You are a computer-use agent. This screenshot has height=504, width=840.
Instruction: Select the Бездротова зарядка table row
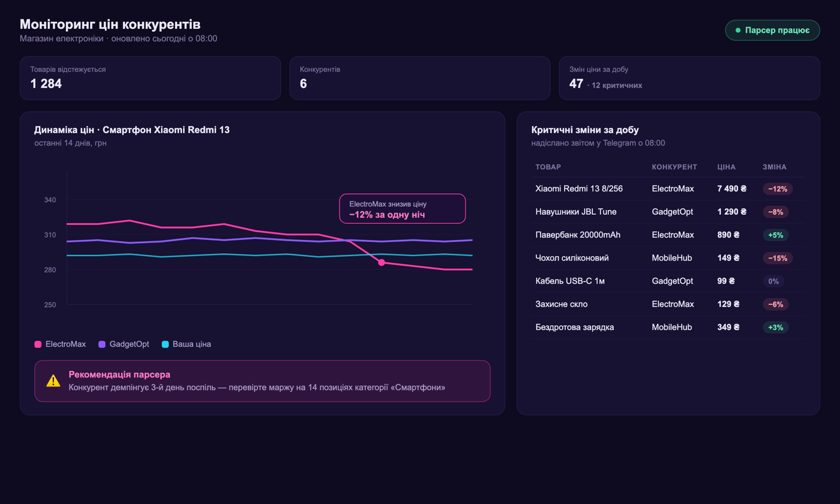coord(668,328)
